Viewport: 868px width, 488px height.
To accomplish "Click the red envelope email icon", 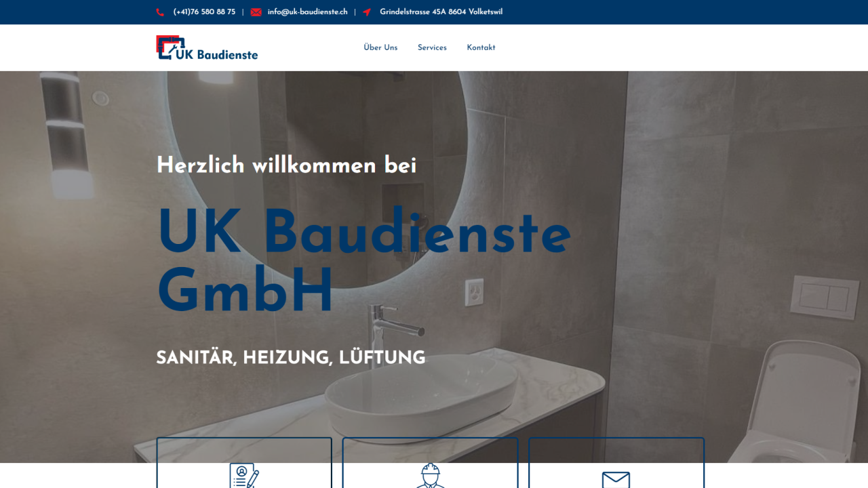I will click(256, 12).
